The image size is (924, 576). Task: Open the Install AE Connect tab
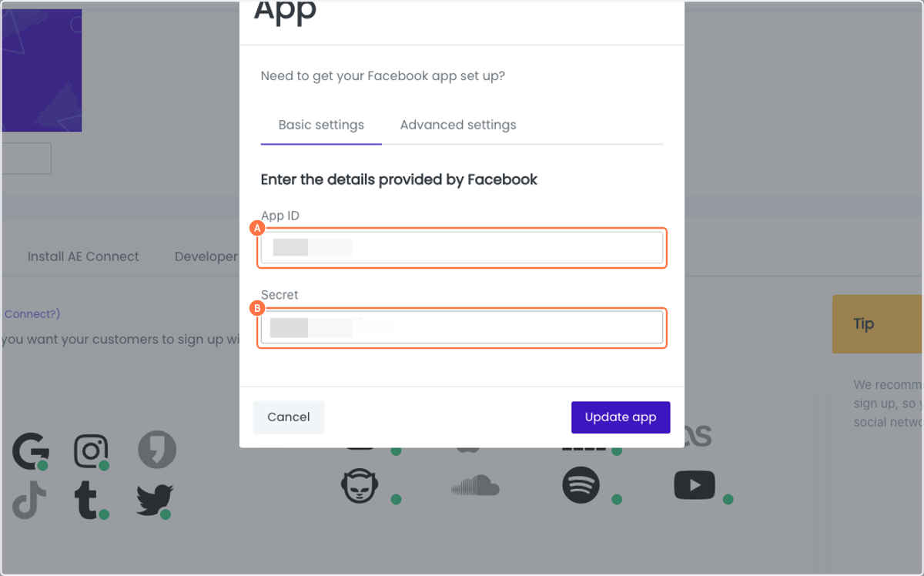[x=83, y=256]
